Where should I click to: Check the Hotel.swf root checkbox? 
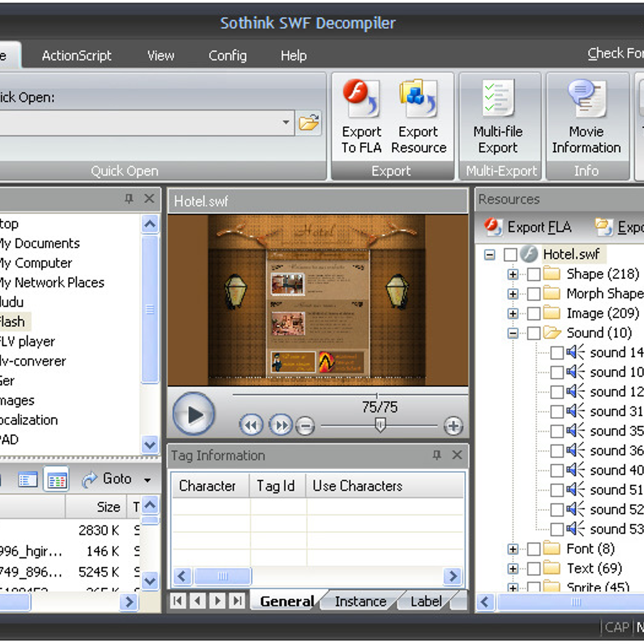click(510, 254)
